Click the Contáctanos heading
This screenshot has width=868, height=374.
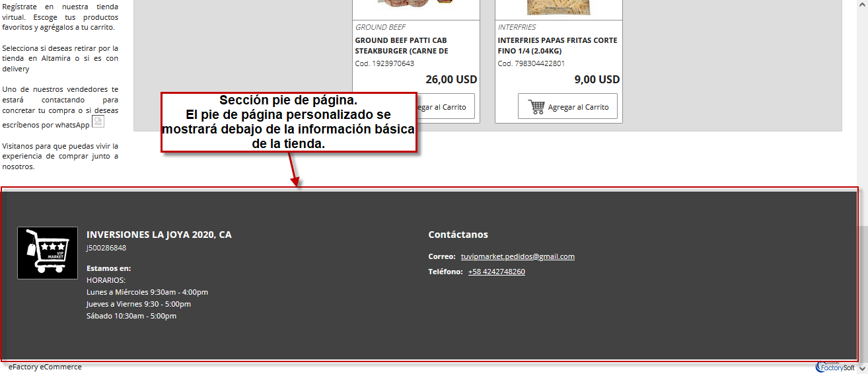(458, 235)
